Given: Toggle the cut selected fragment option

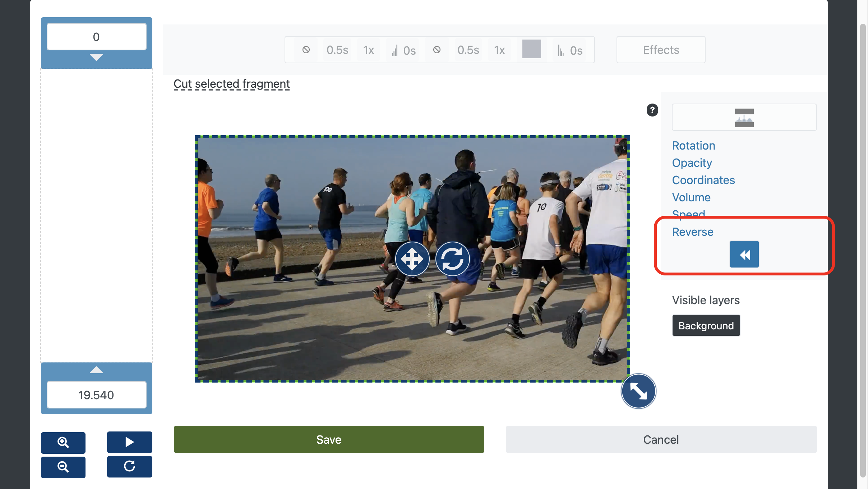Looking at the screenshot, I should coord(231,83).
